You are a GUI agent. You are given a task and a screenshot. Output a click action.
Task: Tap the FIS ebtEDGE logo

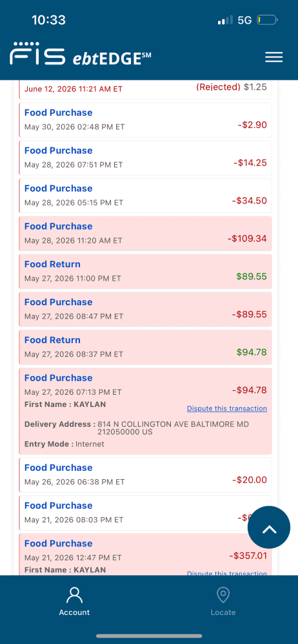click(81, 54)
